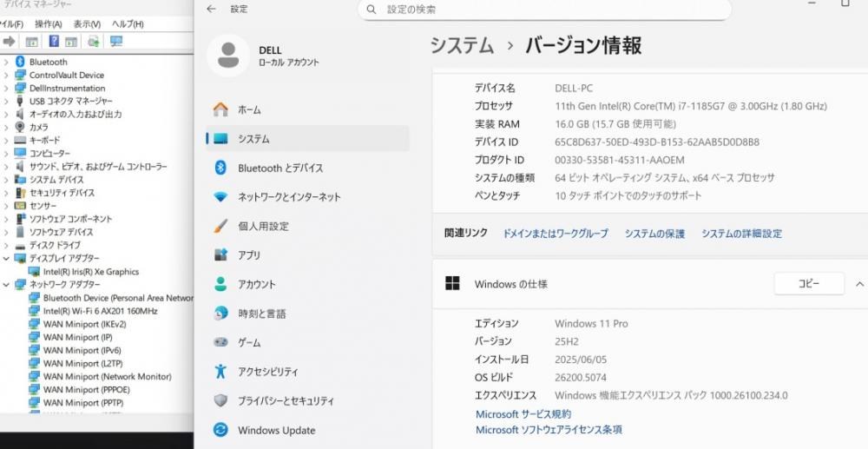This screenshot has height=449, width=868.
Task: Select the カメラ device category
Action: tap(38, 128)
